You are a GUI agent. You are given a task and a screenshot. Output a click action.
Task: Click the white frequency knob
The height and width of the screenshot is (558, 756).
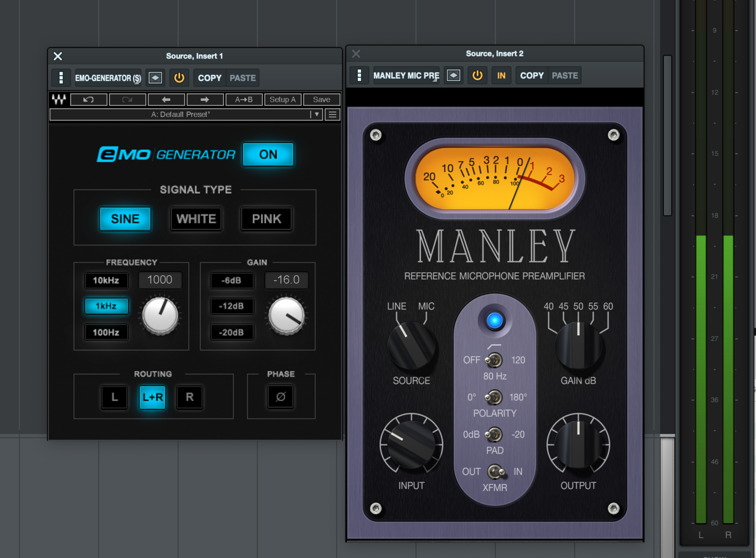click(x=160, y=315)
